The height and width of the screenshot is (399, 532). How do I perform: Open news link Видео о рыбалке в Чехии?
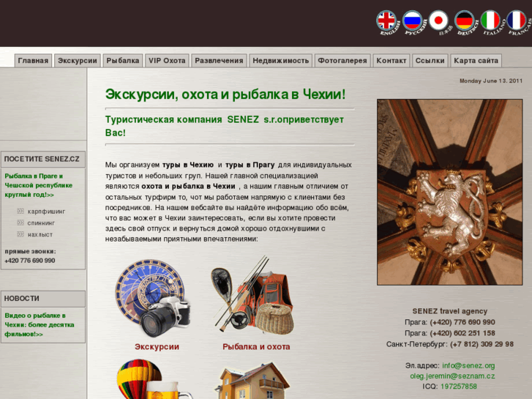coord(40,324)
